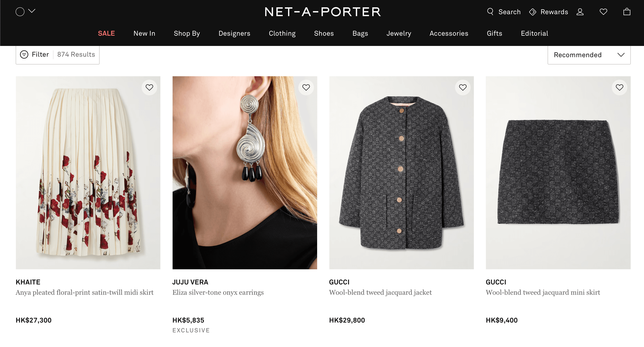Image resolution: width=644 pixels, height=347 pixels.
Task: Toggle wishlist heart on Juju Vera earrings
Action: point(306,87)
